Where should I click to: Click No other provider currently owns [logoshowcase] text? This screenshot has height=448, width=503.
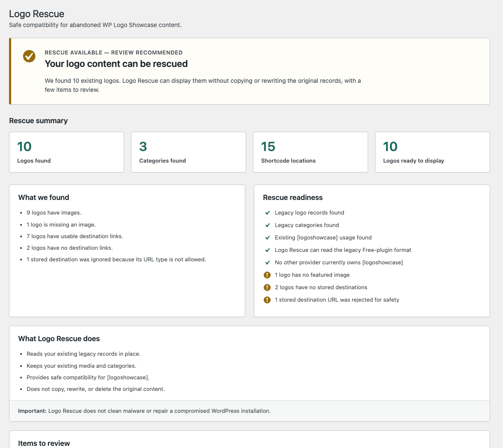[x=339, y=263]
